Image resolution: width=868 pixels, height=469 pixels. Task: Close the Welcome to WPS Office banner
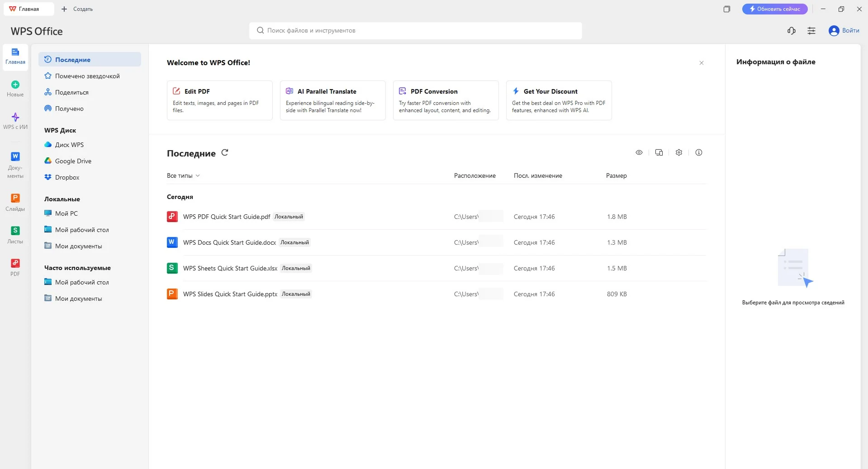pos(701,63)
